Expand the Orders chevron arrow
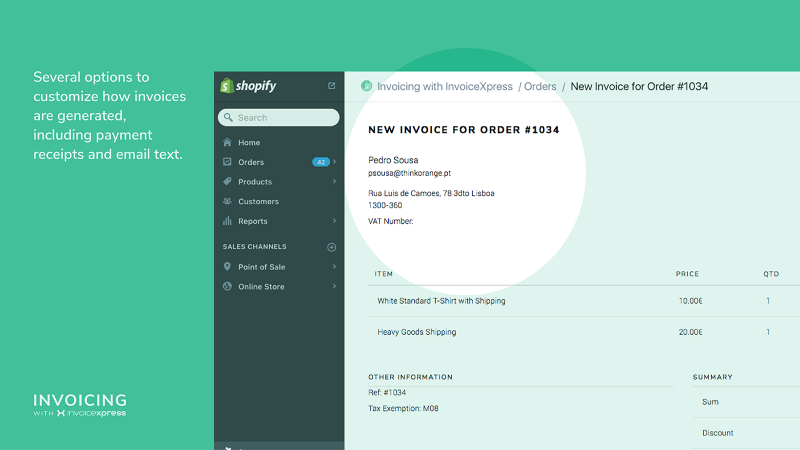The image size is (800, 450). 334,162
